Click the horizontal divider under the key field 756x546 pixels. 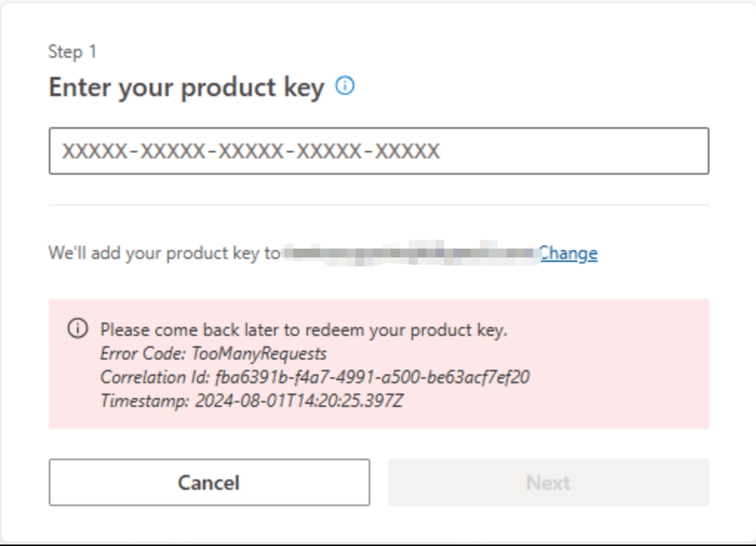[x=378, y=205]
